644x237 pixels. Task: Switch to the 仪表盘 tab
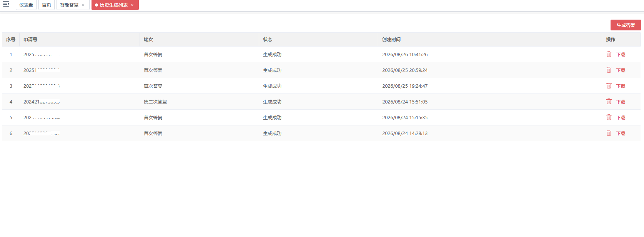pos(26,5)
